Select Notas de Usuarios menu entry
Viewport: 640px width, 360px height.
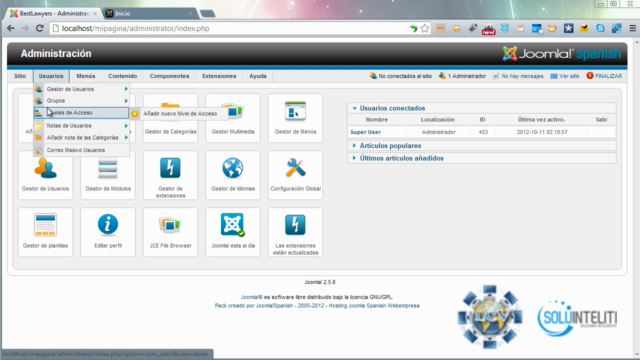(81, 126)
